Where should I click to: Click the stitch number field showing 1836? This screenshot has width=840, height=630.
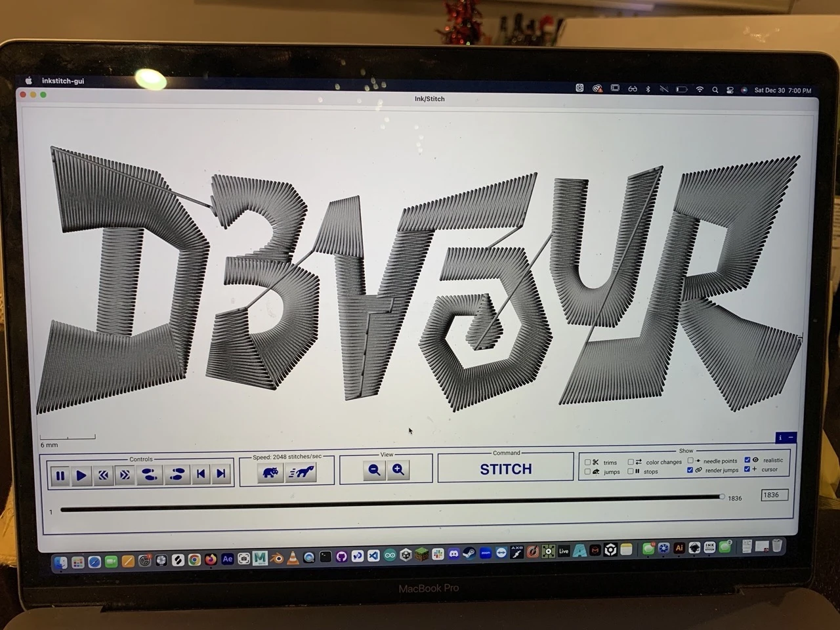(x=774, y=495)
